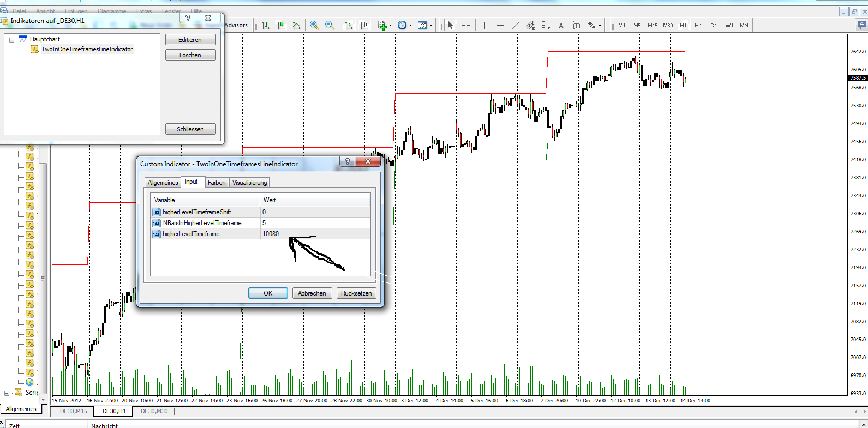Image resolution: width=868 pixels, height=428 pixels.
Task: Click the higherLevelTimeframe value 10080
Action: click(x=315, y=234)
